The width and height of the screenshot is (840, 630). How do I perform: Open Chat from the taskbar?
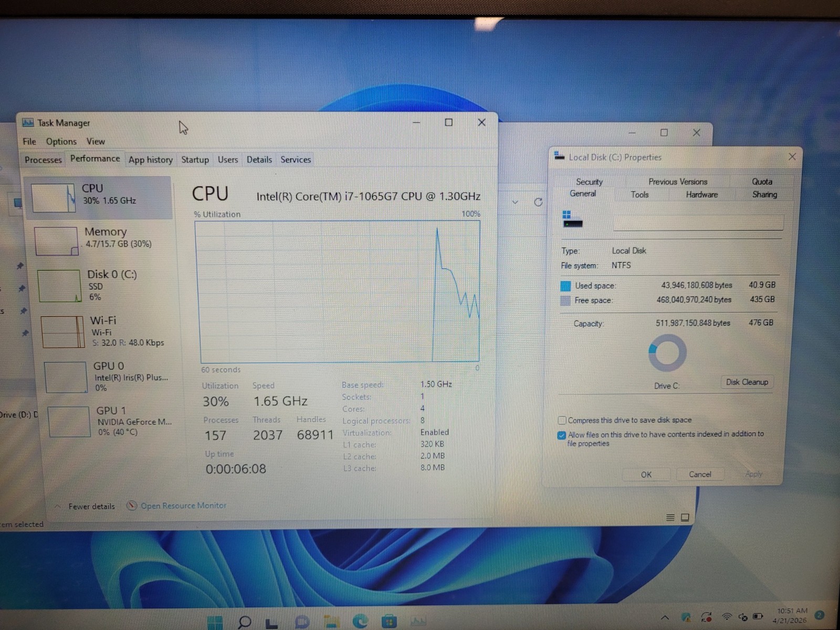(302, 622)
